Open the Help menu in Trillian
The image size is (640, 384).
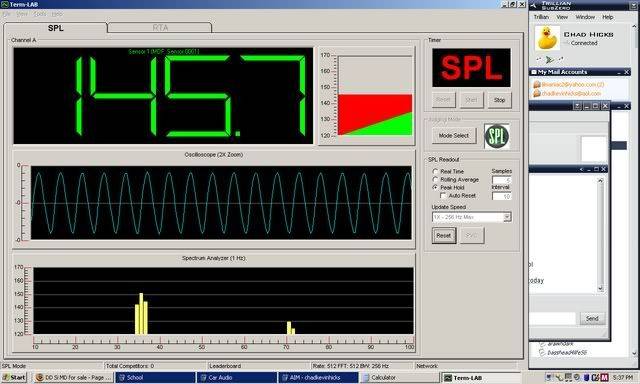point(608,17)
